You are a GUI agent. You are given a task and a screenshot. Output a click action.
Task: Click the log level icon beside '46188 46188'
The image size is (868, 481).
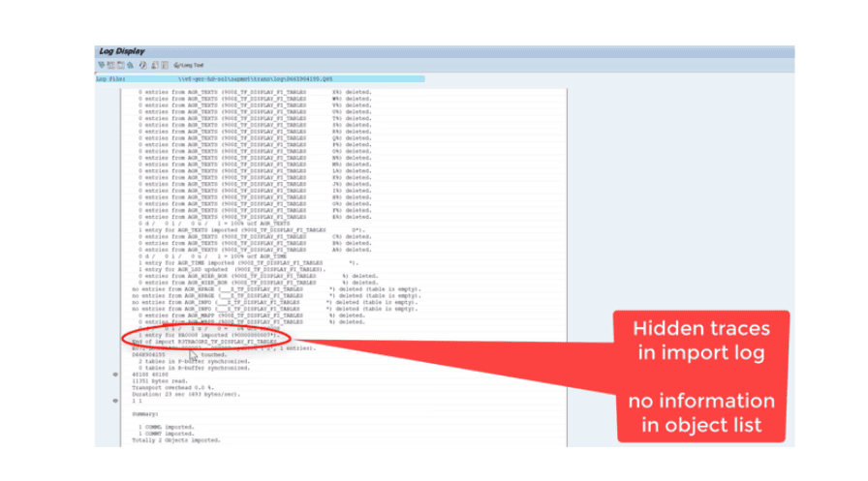[115, 375]
